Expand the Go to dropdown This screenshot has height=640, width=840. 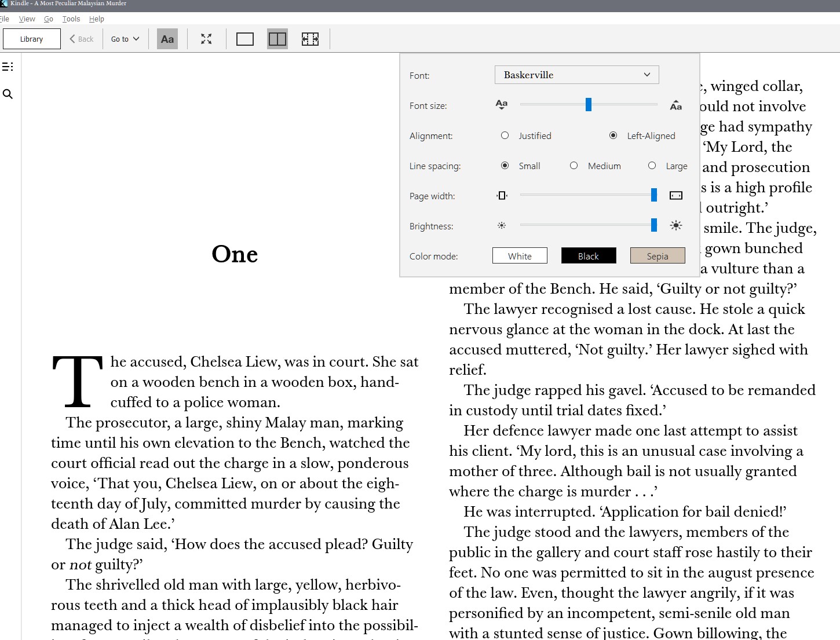click(x=125, y=39)
